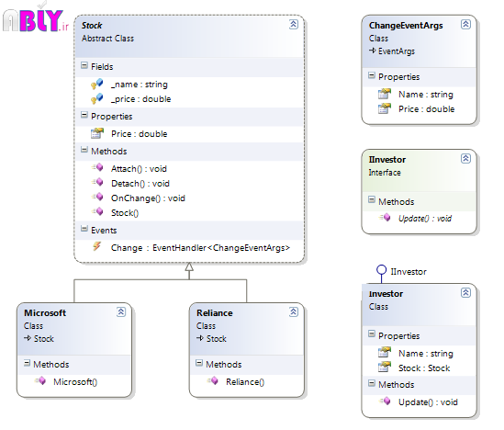The width and height of the screenshot is (504, 430).
Task: Click the inheritance triangle under Stock
Action: (189, 267)
